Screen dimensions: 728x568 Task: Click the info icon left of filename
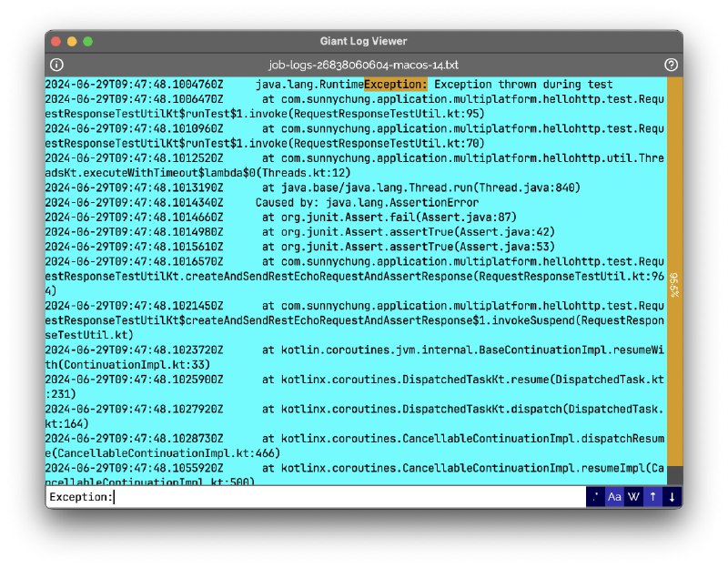click(x=56, y=65)
